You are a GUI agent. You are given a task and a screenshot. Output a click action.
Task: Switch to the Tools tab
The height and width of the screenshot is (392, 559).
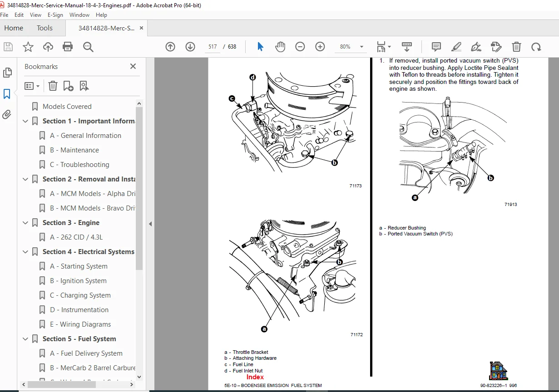pyautogui.click(x=45, y=28)
